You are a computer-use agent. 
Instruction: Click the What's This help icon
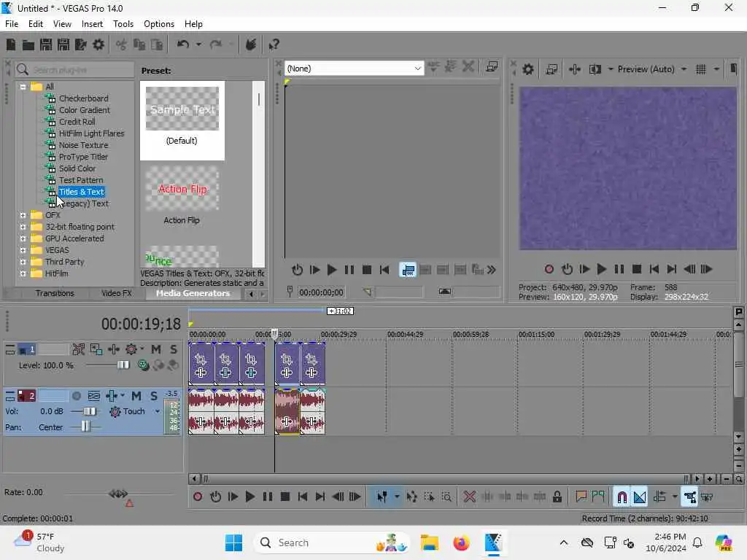tap(274, 44)
